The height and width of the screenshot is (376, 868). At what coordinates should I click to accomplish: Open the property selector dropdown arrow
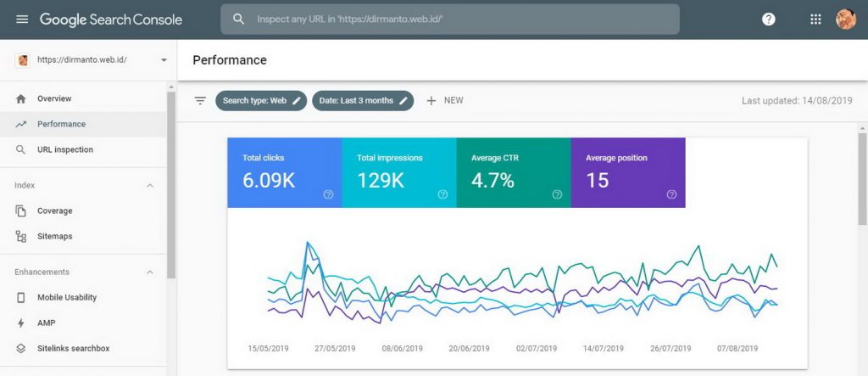click(164, 60)
